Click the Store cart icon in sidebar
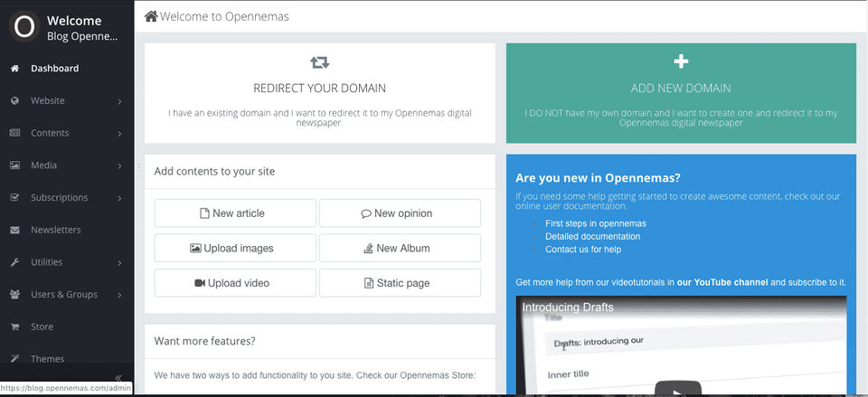The width and height of the screenshot is (868, 397). pos(14,326)
